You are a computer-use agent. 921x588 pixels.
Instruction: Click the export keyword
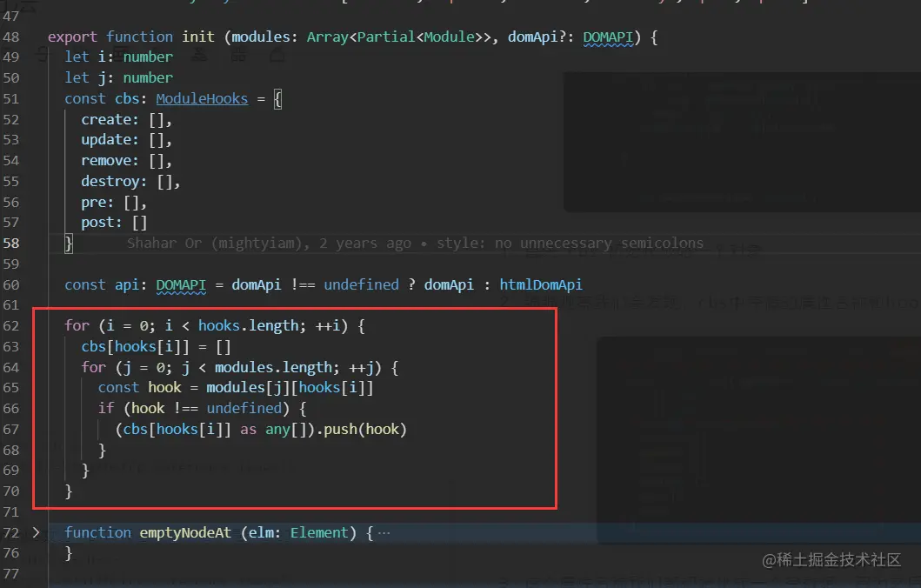(x=72, y=37)
